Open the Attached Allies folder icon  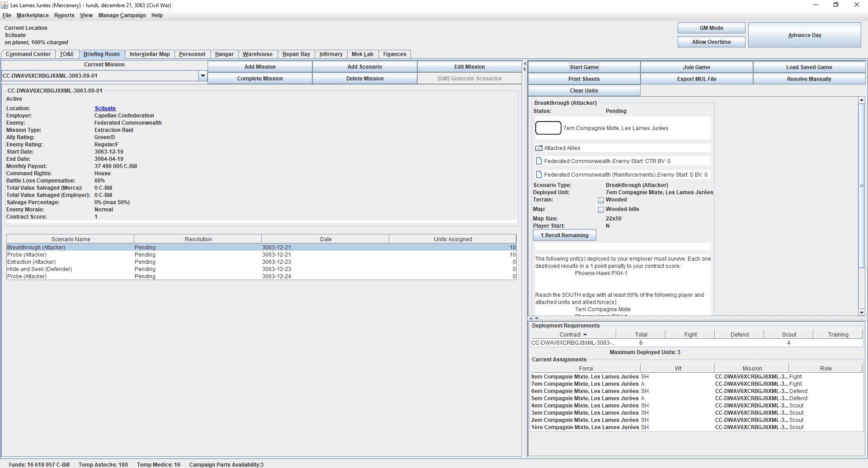tap(539, 148)
